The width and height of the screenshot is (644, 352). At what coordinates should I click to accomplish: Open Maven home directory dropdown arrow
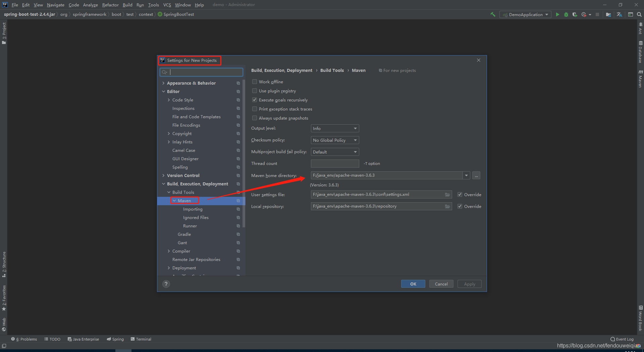466,175
